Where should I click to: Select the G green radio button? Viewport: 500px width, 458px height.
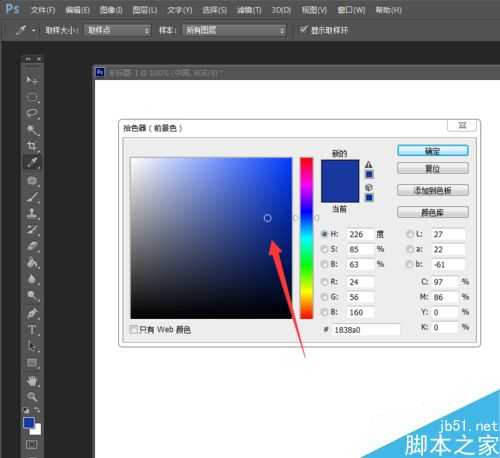[324, 297]
